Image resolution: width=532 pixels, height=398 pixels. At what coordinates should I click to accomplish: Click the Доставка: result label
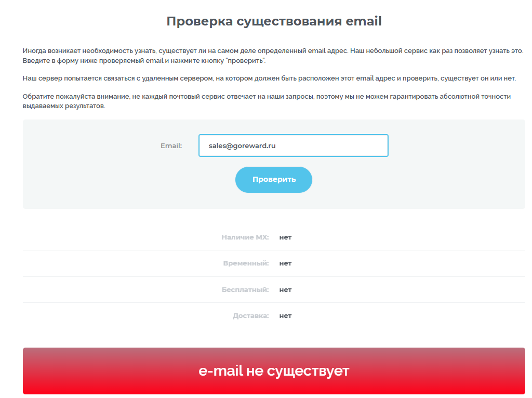click(250, 316)
